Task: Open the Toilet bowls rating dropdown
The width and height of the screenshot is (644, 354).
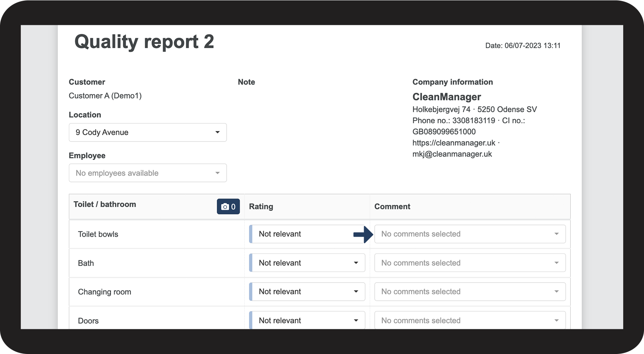Action: pos(303,234)
